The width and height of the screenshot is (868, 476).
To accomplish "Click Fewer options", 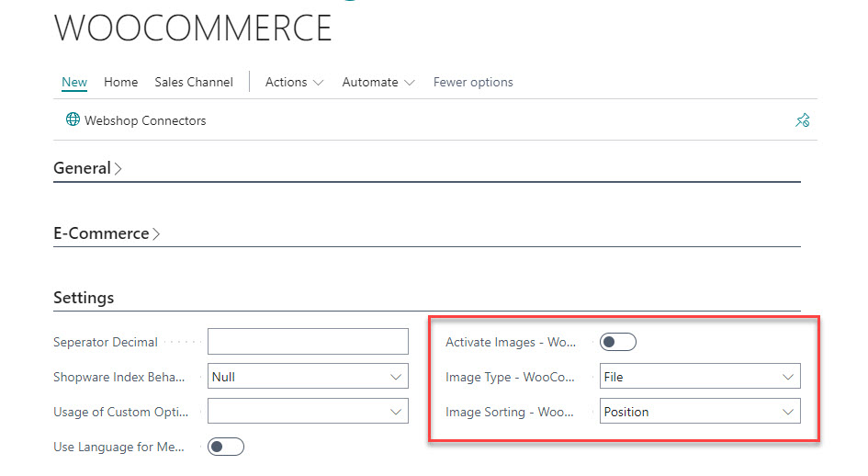I will [x=473, y=82].
